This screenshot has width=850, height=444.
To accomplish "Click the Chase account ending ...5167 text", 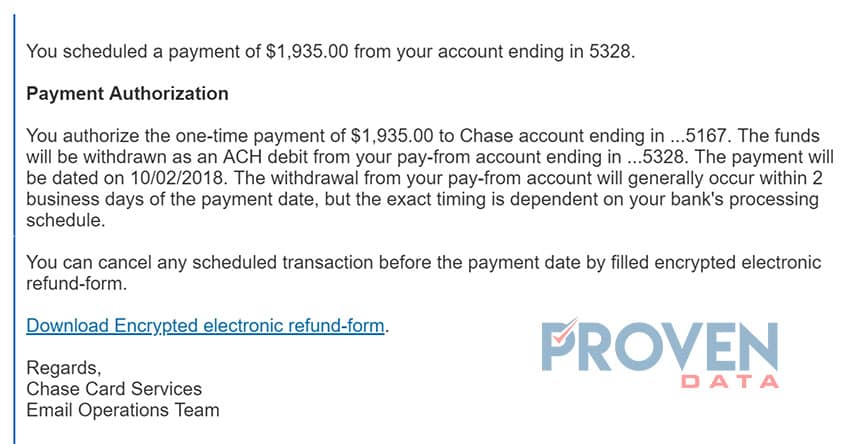I will 593,135.
